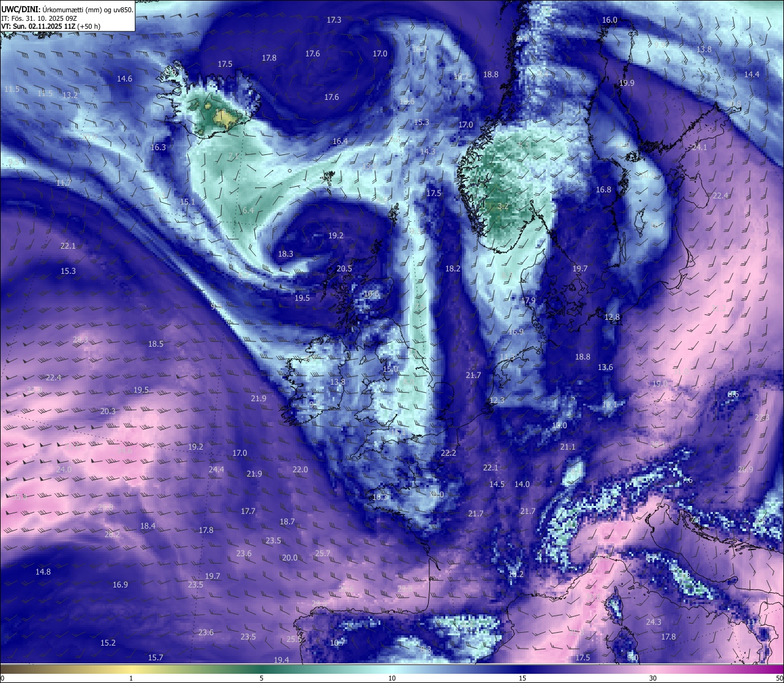Select the 14.0 map value

point(522,485)
